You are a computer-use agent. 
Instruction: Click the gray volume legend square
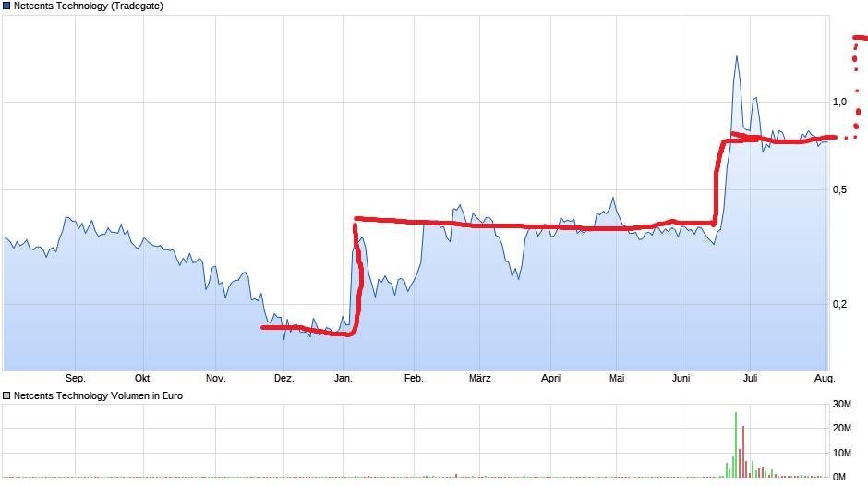pos(6,395)
